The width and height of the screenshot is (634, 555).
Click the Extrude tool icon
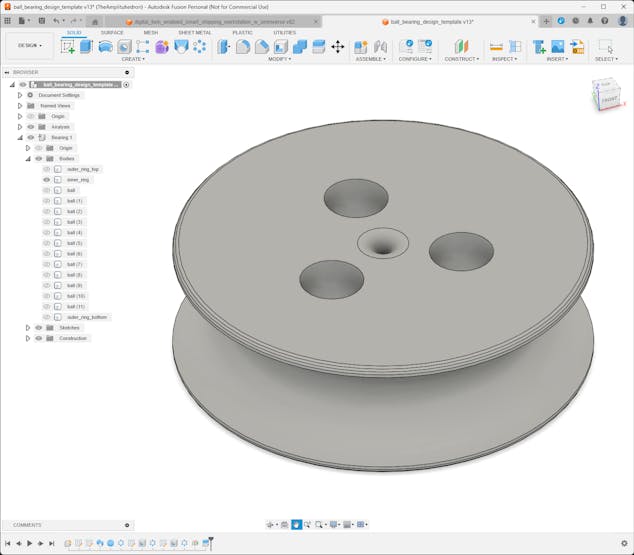pyautogui.click(x=86, y=46)
